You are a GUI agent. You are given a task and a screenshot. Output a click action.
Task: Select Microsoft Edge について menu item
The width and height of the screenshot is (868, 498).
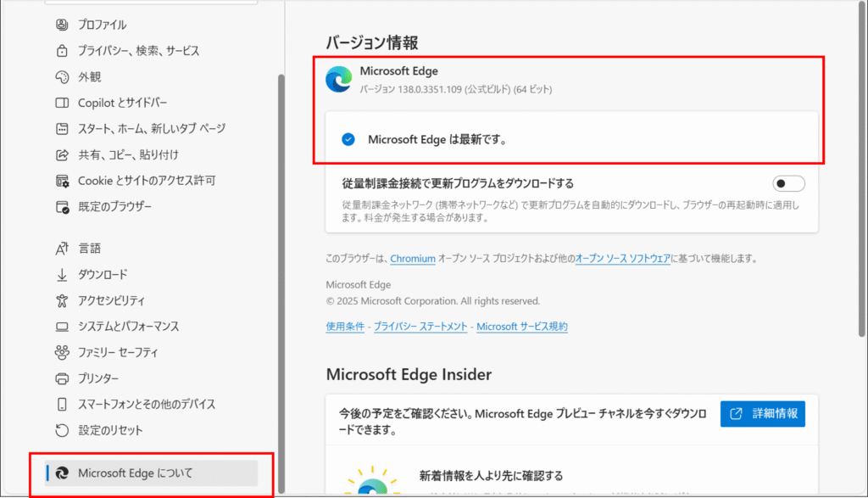coord(151,473)
